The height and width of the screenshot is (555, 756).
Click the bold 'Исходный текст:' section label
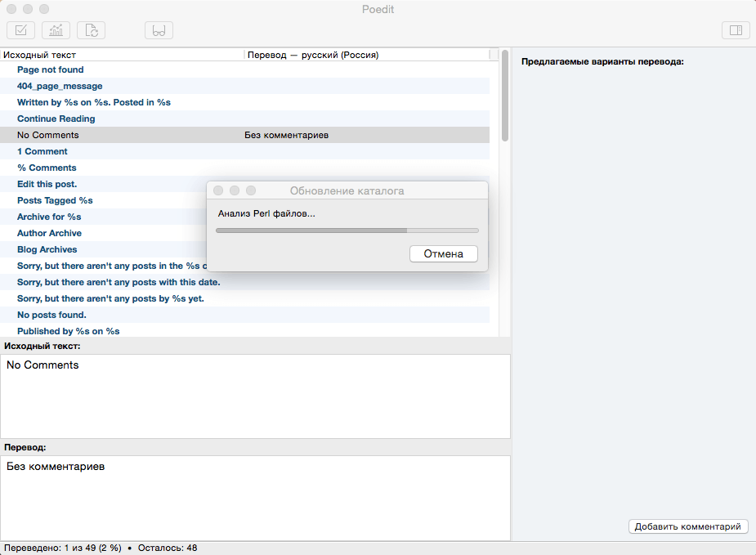click(42, 347)
